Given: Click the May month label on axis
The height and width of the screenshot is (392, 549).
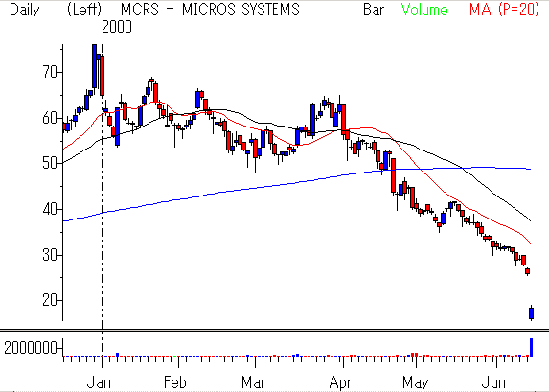Looking at the screenshot, I should pyautogui.click(x=415, y=383).
